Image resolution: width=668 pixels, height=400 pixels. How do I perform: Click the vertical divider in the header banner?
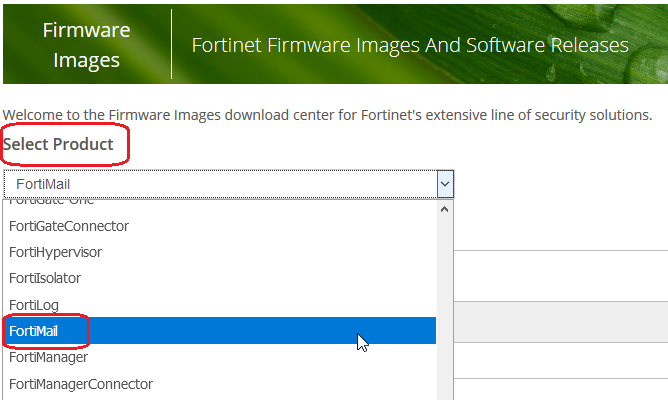pyautogui.click(x=172, y=44)
